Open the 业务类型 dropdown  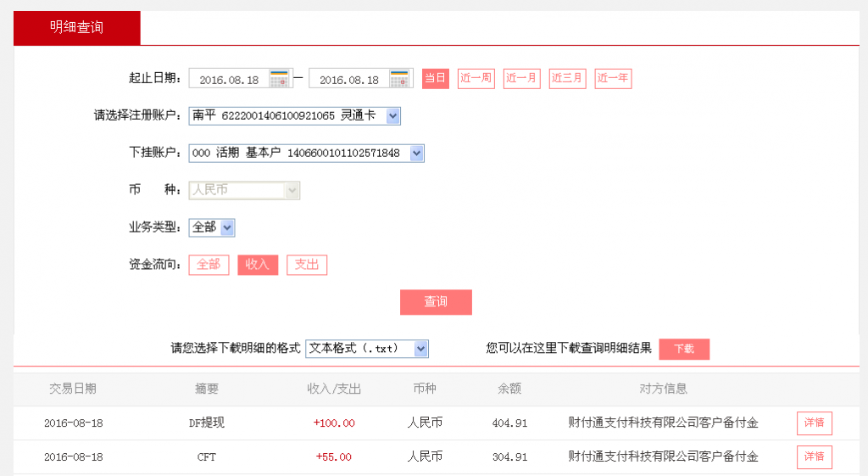click(212, 227)
